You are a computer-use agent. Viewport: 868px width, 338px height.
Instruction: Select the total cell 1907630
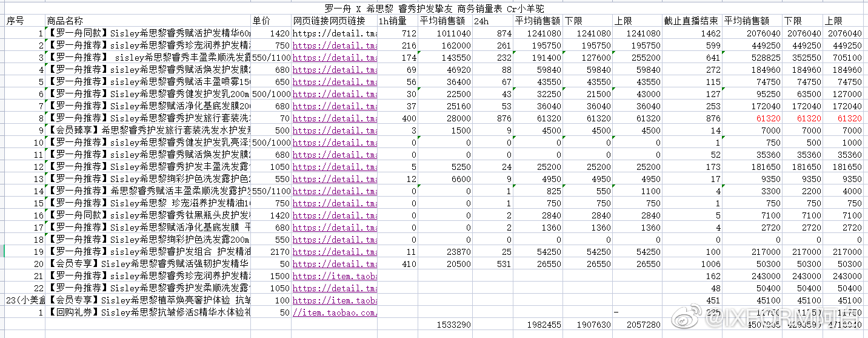click(587, 325)
